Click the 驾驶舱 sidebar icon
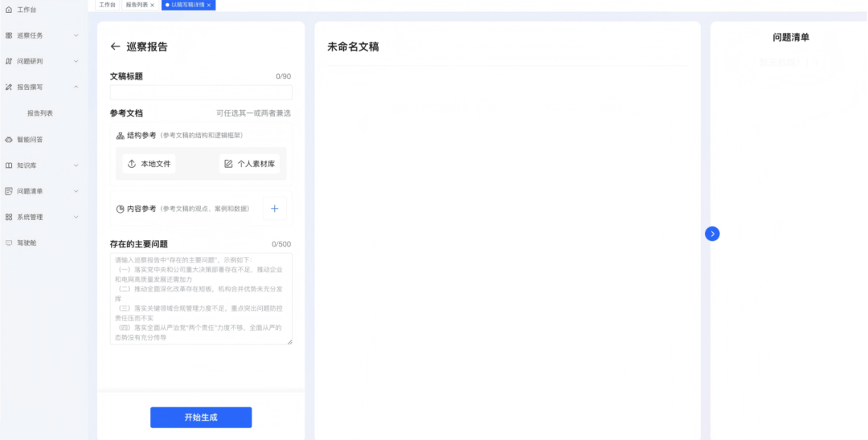Screen dimensions: 868x440 point(9,242)
